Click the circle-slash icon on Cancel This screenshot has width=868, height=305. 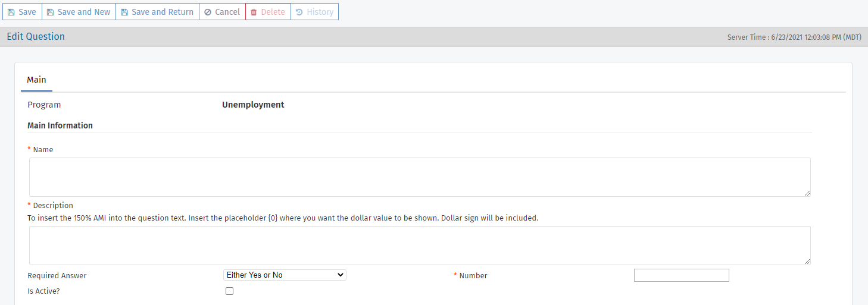pyautogui.click(x=208, y=12)
